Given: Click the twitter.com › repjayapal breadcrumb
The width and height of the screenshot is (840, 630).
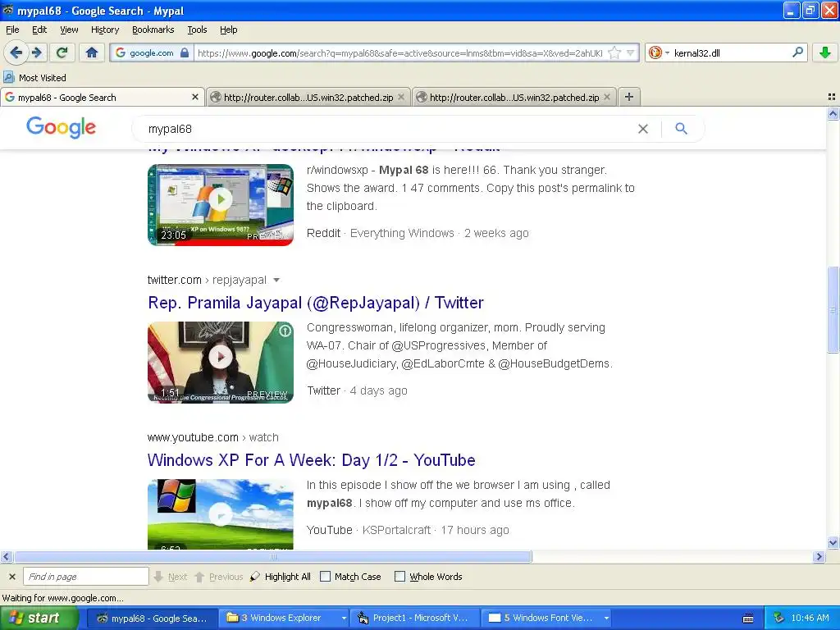Looking at the screenshot, I should tap(207, 280).
